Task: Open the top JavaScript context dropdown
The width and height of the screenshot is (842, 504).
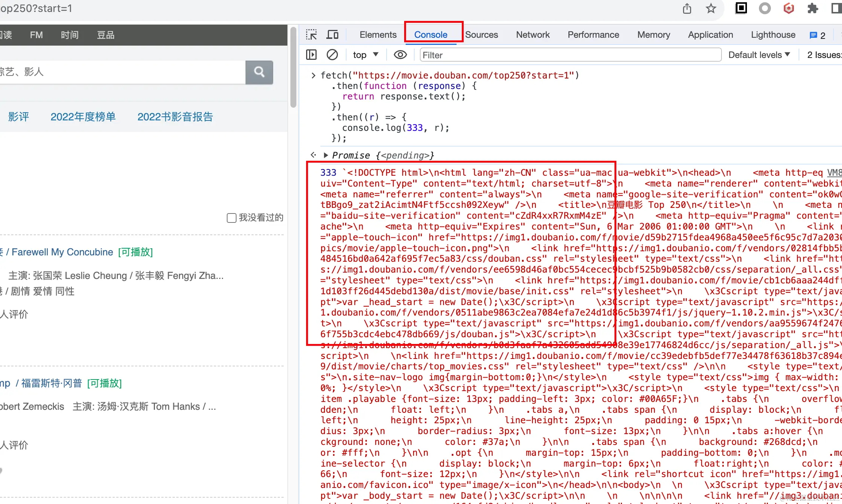Action: pyautogui.click(x=366, y=55)
